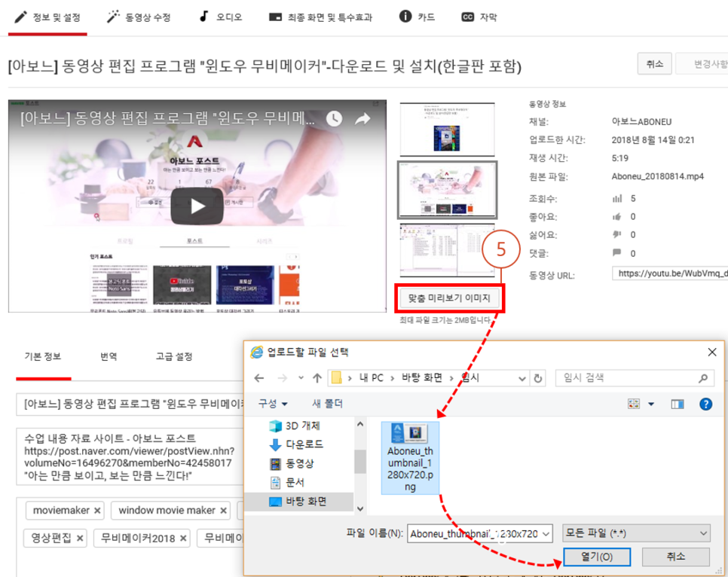Change view mode icon

point(634,404)
